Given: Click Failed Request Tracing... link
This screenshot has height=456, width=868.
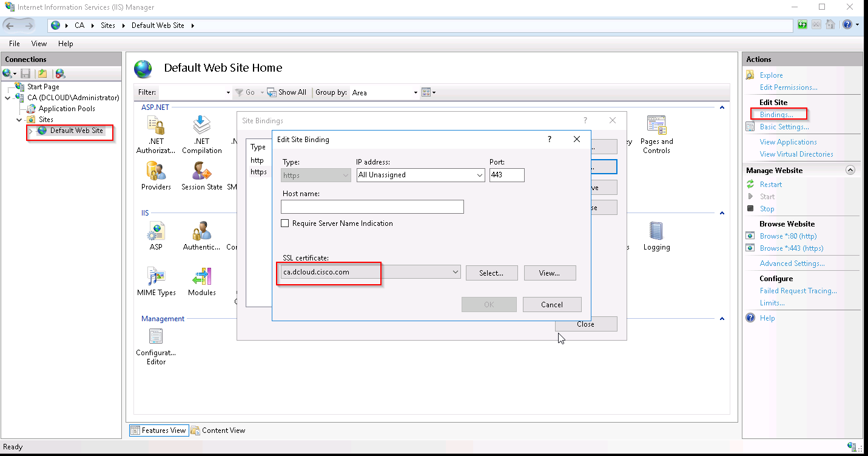Looking at the screenshot, I should click(798, 291).
